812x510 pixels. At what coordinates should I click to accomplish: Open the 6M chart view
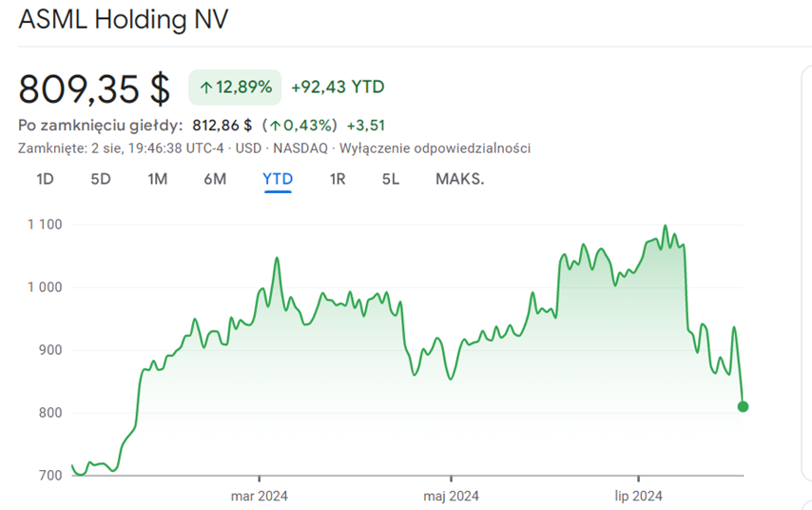[215, 179]
